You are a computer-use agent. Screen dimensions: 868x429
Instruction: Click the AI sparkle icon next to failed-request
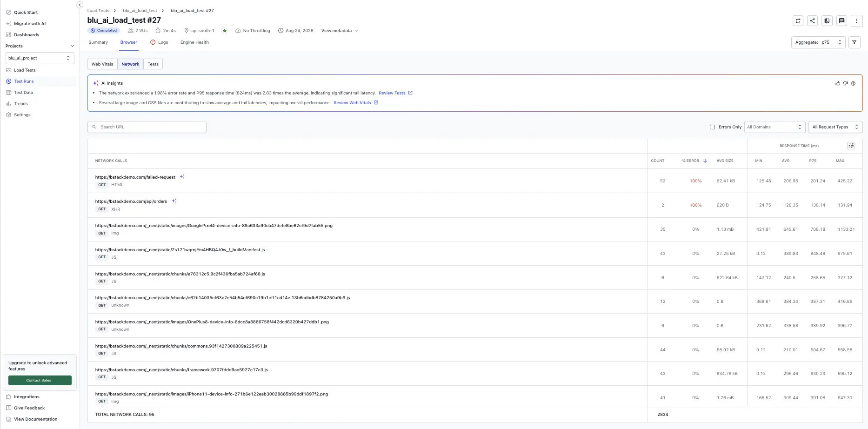coord(182,177)
